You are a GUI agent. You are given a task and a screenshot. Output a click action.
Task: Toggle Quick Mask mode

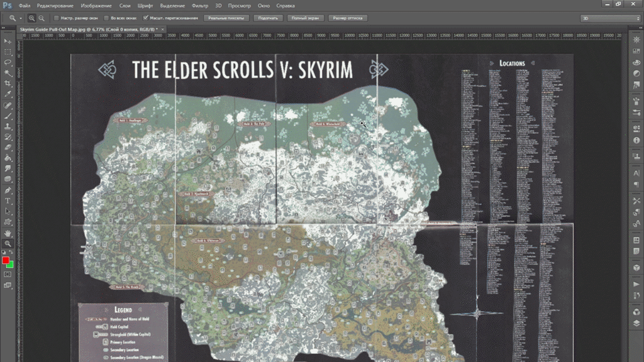8,274
